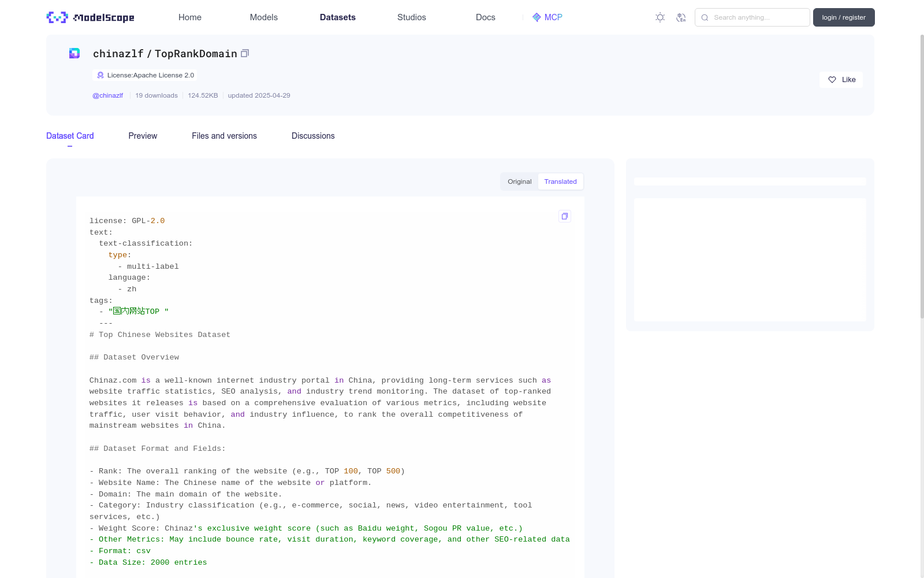
Task: Click the MCP diamond icon
Action: [x=536, y=17]
